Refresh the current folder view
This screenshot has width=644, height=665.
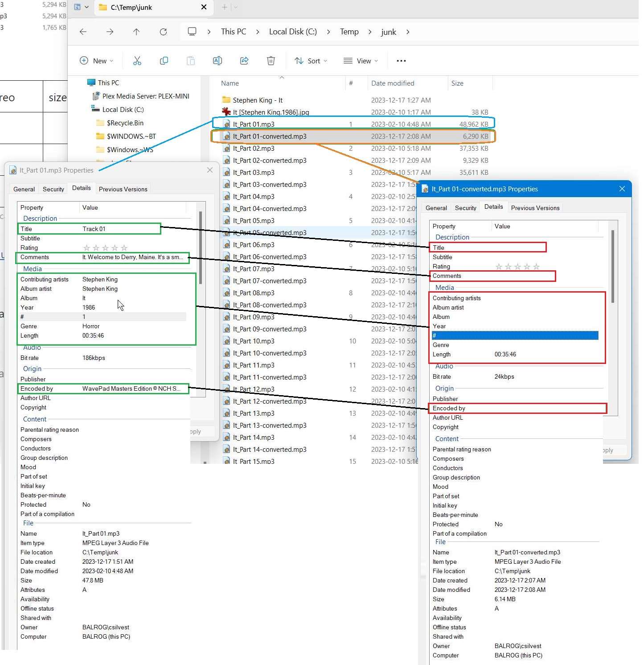pos(163,32)
